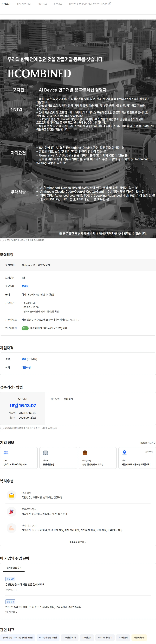Select the 인적성·면접 후기 tab
This screenshot has width=156, height=644.
click(x=14, y=568)
